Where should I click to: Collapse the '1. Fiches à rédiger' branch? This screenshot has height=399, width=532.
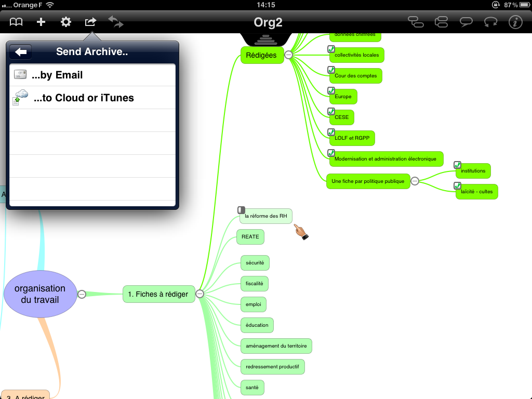pos(199,294)
